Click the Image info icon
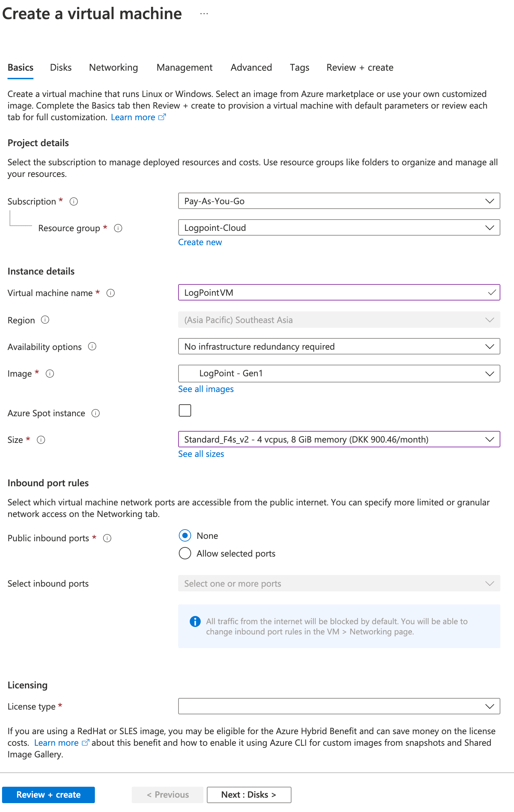 click(x=50, y=374)
